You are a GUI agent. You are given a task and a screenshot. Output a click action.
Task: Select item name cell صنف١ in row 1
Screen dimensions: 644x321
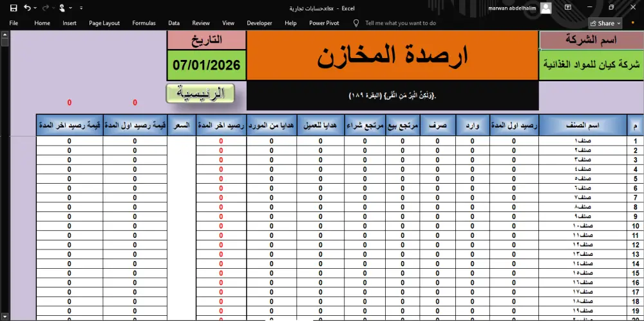(583, 141)
